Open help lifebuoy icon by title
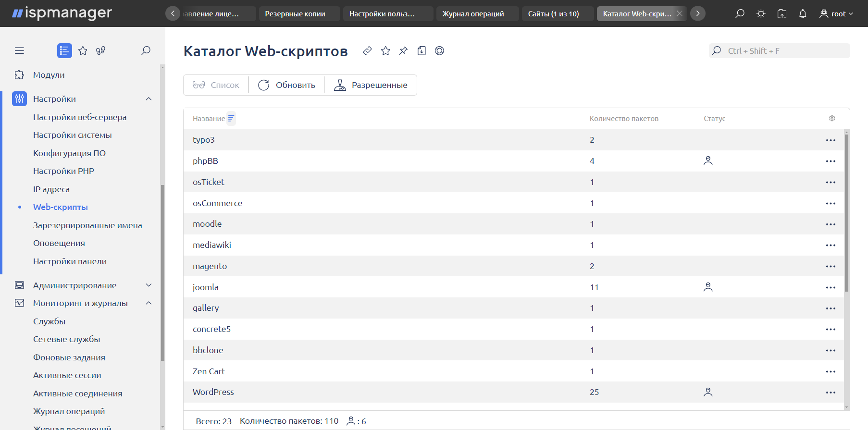 [x=439, y=50]
